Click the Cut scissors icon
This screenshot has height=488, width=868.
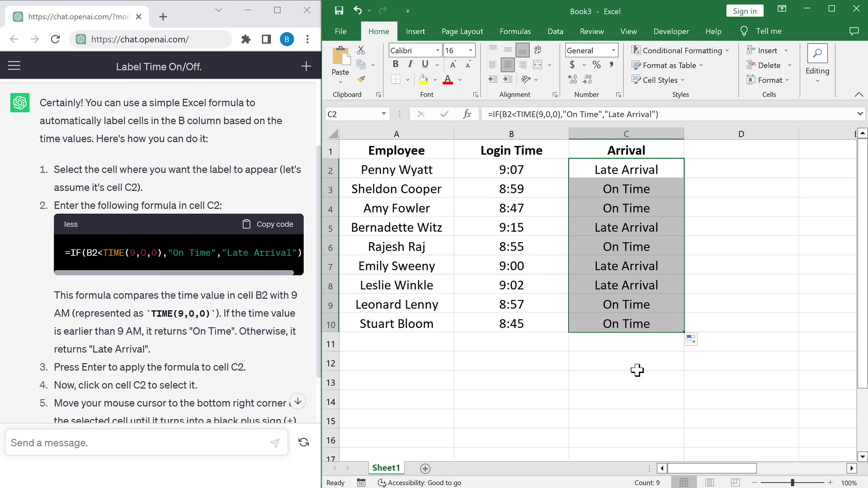[361, 50]
